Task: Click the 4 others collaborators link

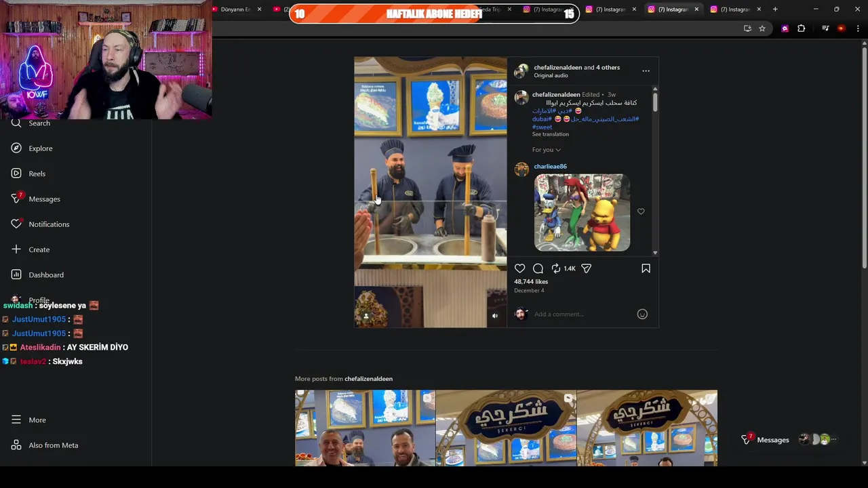Action: [608, 67]
